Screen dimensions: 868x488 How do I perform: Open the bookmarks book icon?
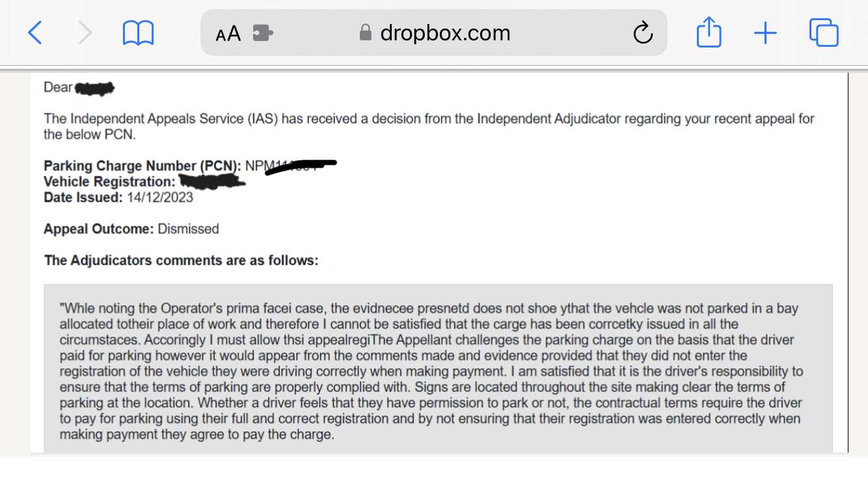pyautogui.click(x=138, y=33)
